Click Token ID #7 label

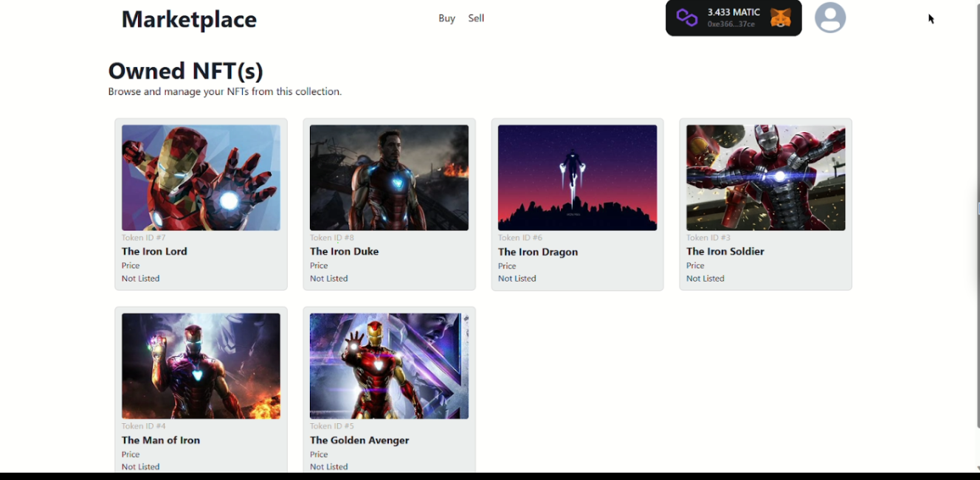(144, 237)
